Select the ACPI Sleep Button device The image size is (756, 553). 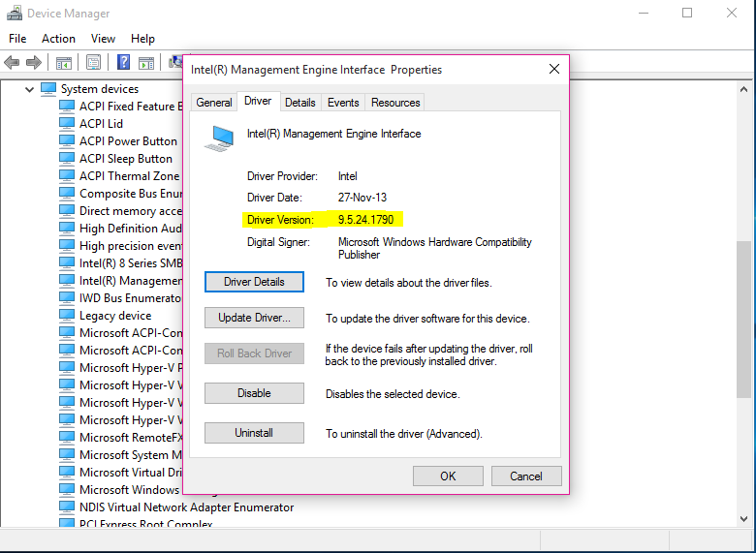pos(126,159)
